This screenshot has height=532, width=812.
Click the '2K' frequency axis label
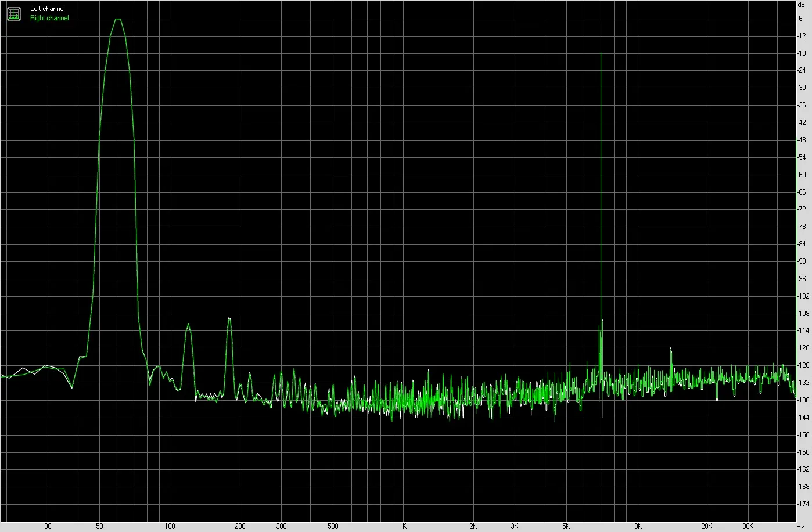(x=473, y=526)
